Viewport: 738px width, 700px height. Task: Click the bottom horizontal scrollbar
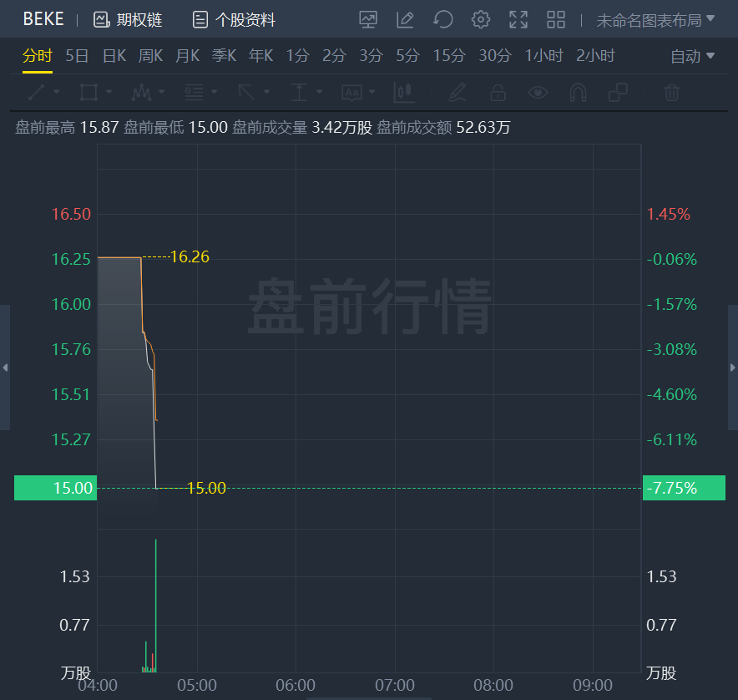point(369,698)
